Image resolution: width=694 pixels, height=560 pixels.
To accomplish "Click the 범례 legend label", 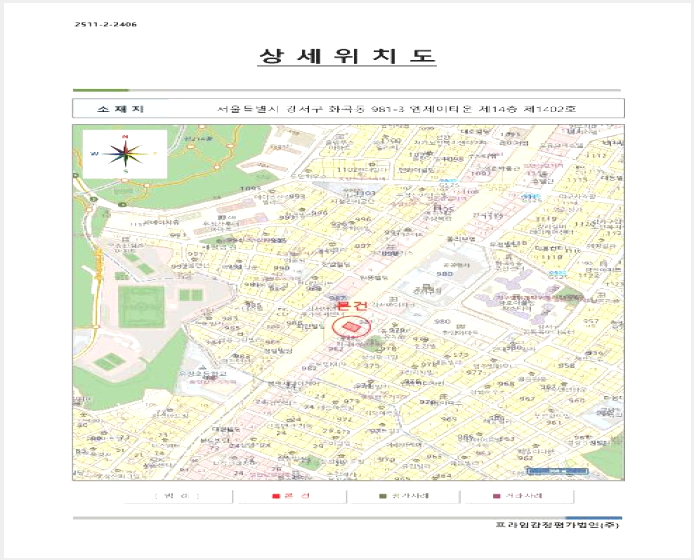I will (x=177, y=496).
